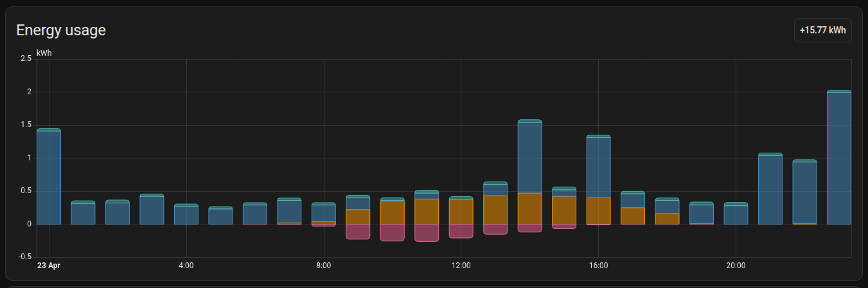Click the blue bar at 20:00

736,215
